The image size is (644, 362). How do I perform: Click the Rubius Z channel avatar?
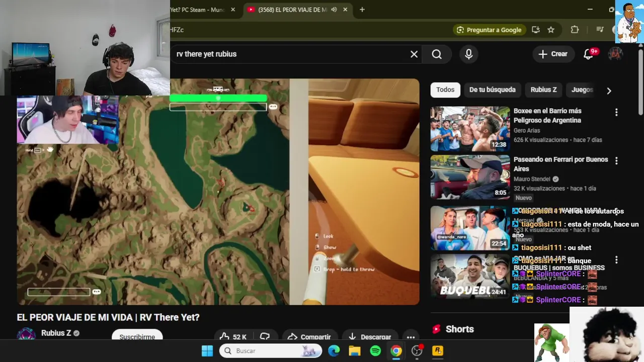pos(26,334)
